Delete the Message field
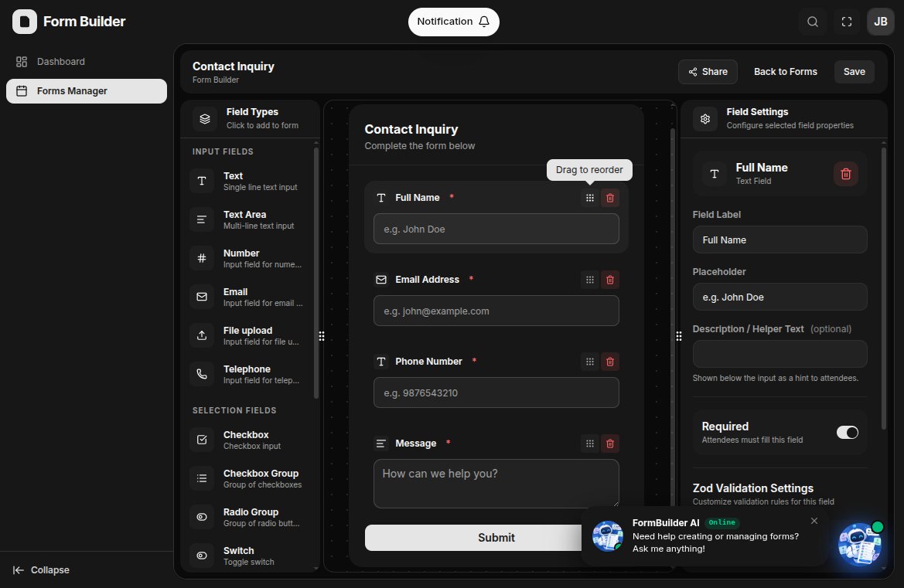The height and width of the screenshot is (588, 904). tap(610, 444)
